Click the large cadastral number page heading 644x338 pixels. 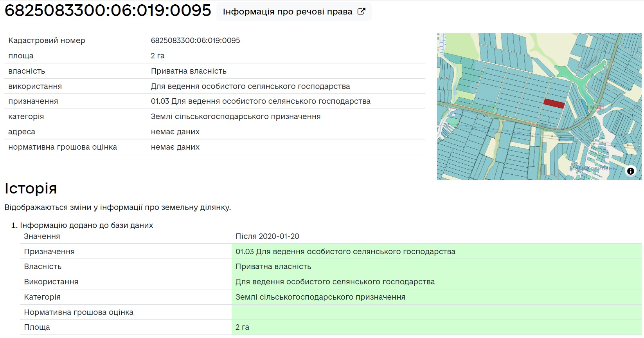(x=108, y=11)
